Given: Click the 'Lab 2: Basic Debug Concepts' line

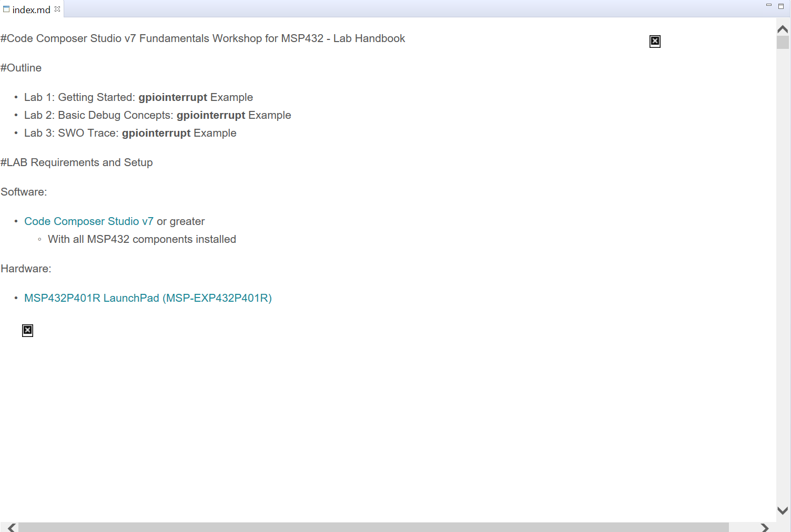Looking at the screenshot, I should click(157, 115).
